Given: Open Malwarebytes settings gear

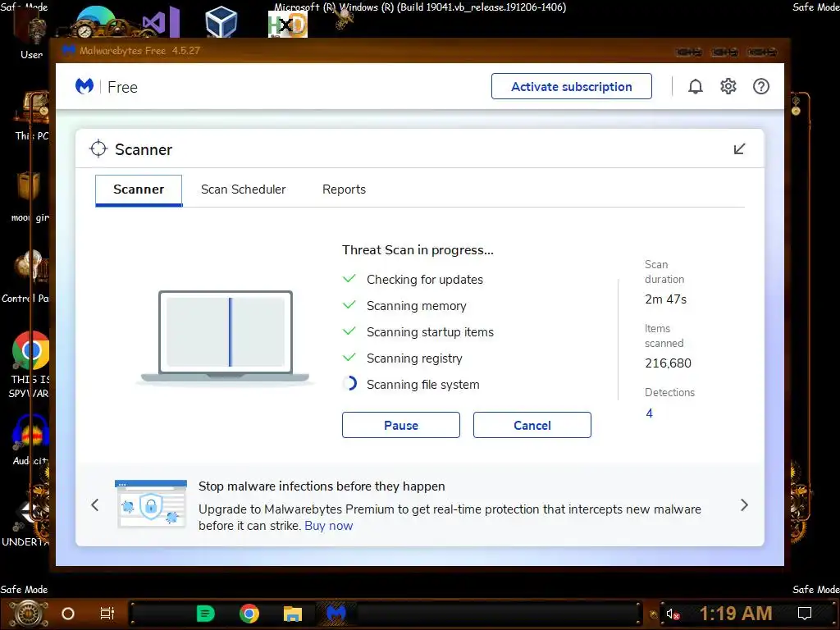Looking at the screenshot, I should [728, 86].
